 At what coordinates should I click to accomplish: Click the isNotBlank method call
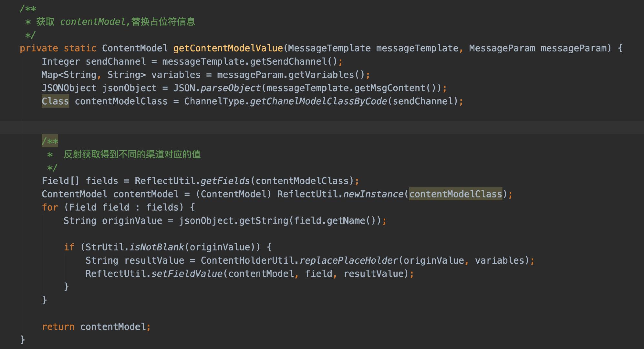pos(157,247)
